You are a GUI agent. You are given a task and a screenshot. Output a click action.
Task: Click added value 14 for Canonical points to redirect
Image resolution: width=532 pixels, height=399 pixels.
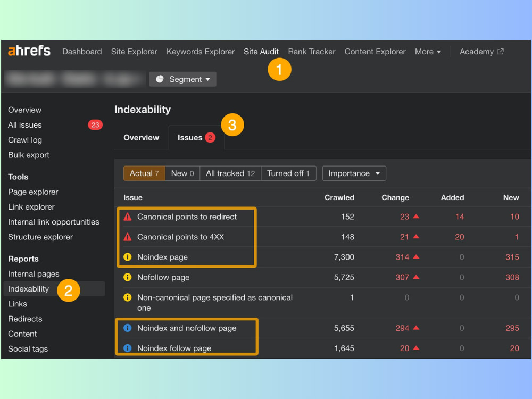tap(460, 217)
